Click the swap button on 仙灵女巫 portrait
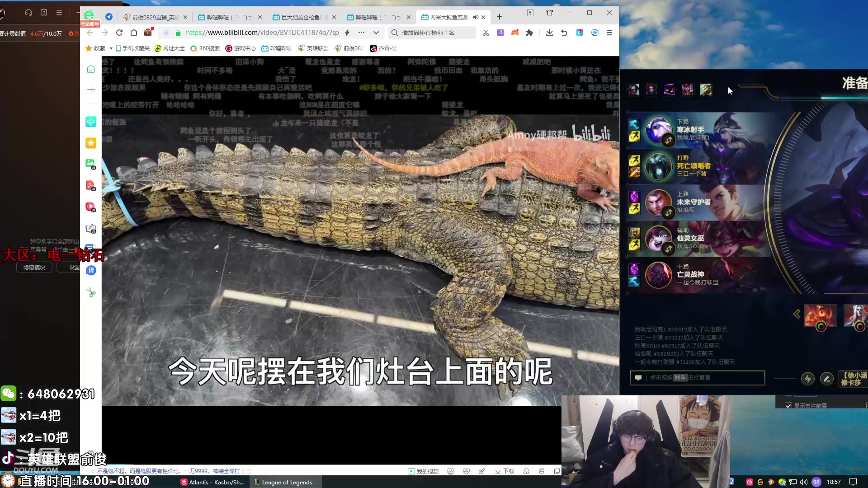The width and height of the screenshot is (868, 488). point(669,249)
